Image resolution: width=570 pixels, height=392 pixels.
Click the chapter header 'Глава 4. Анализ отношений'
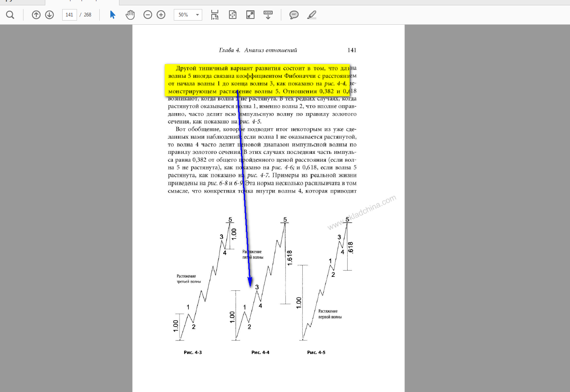[x=258, y=50]
